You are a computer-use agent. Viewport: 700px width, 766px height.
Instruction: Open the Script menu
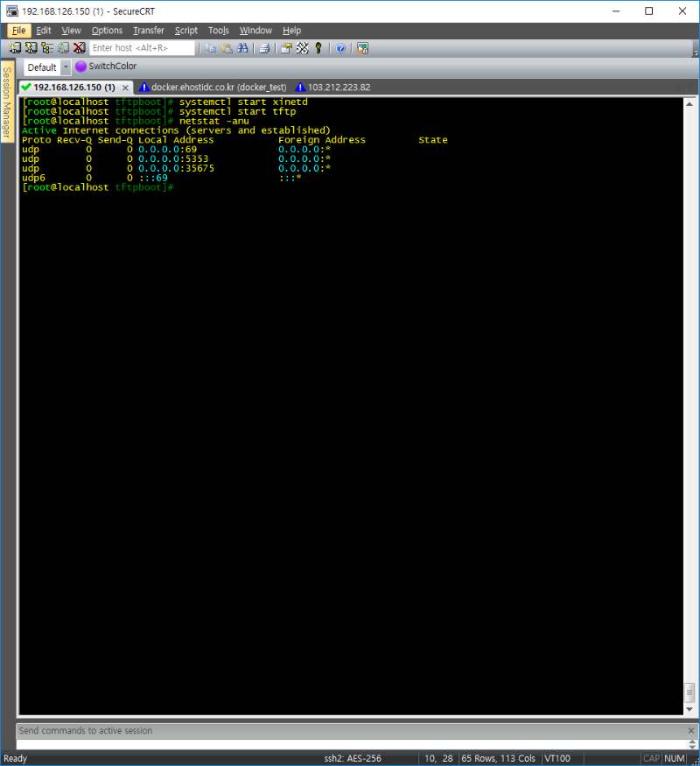pos(185,31)
